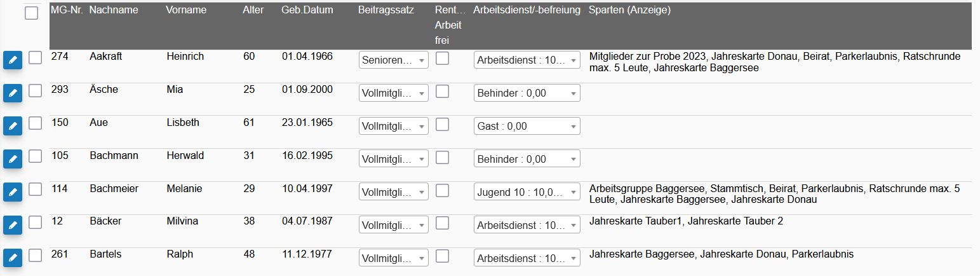Expand Arbeitsdienst dropdown with Gast : 0,00
Viewport: 980px width, 276px height.
tap(527, 126)
